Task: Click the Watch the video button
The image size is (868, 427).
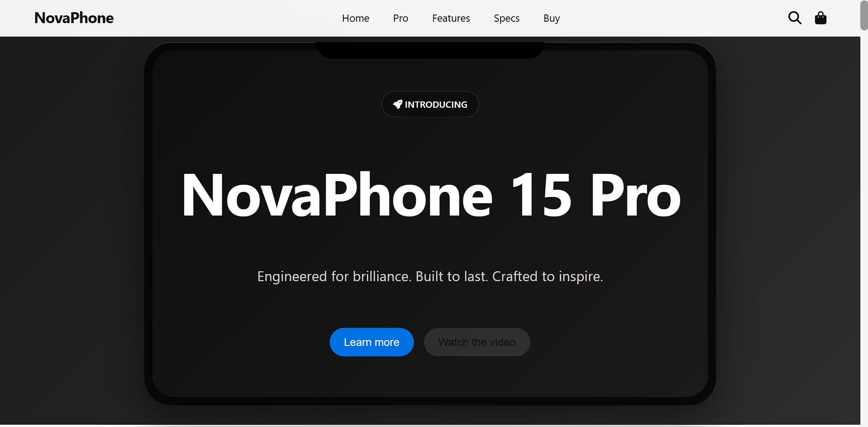Action: click(x=477, y=342)
